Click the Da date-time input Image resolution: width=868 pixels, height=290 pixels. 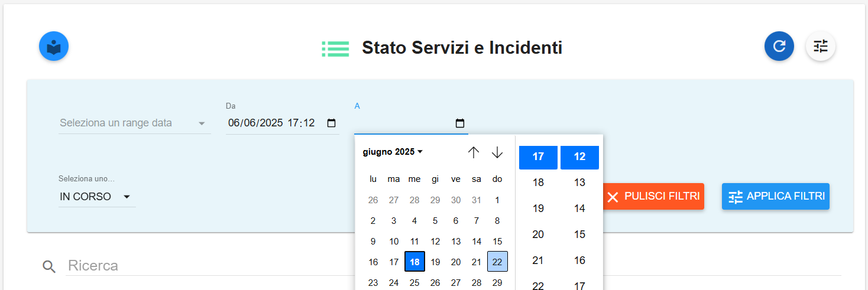click(282, 123)
